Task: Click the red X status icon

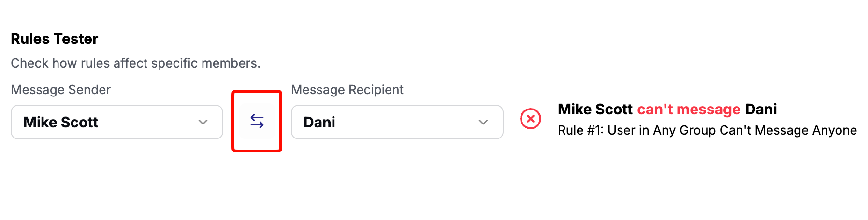Action: click(x=530, y=119)
